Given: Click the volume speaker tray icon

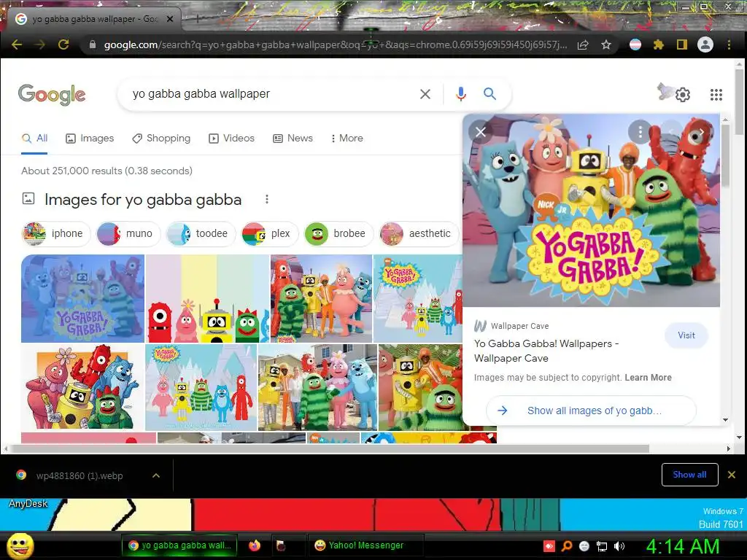Looking at the screenshot, I should (619, 546).
